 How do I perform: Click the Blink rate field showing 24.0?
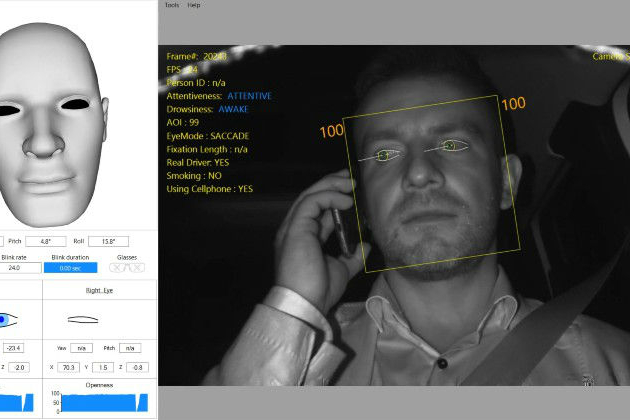click(16, 268)
